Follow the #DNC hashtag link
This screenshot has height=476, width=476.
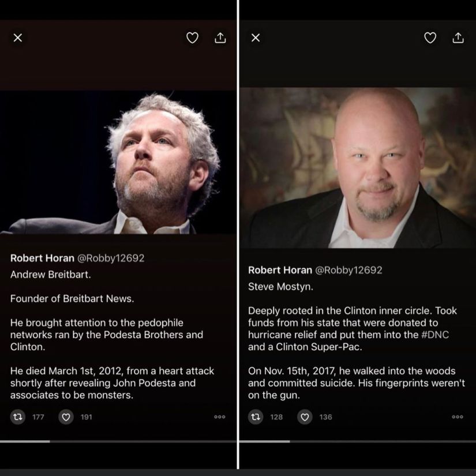point(435,335)
